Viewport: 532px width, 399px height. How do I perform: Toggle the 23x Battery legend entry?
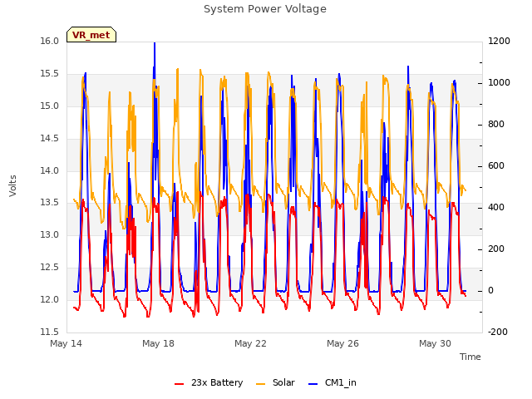point(209,382)
